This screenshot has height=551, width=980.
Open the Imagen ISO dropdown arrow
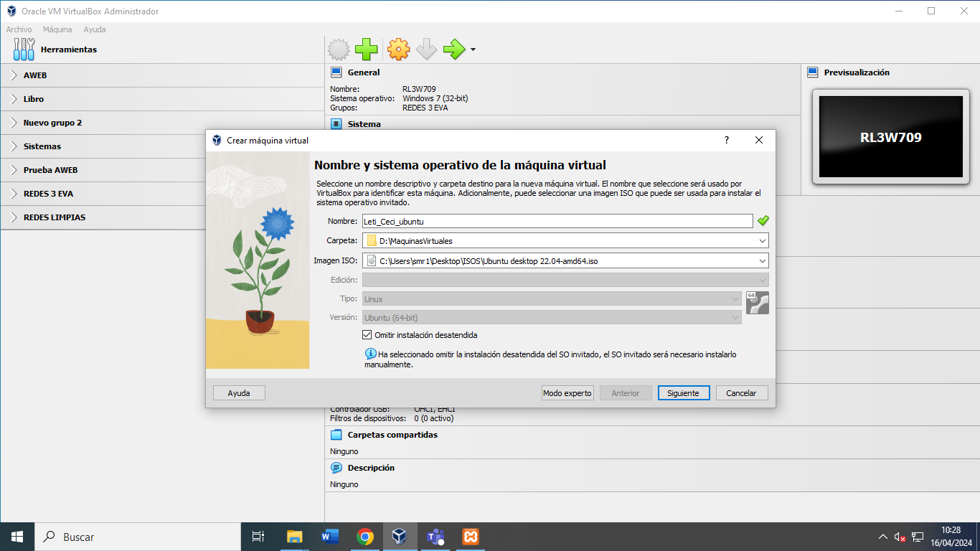[x=762, y=260]
